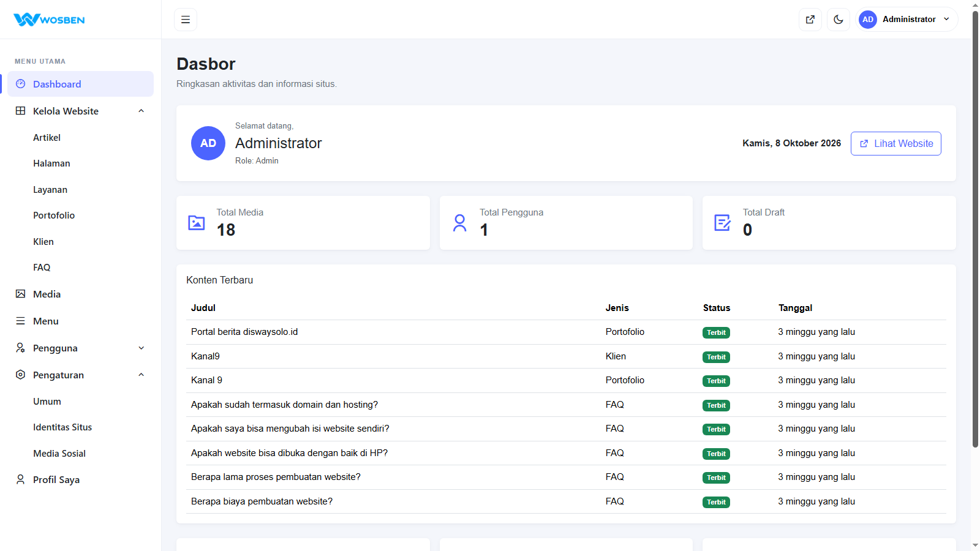Click the Profil Saya person icon

tap(21, 479)
